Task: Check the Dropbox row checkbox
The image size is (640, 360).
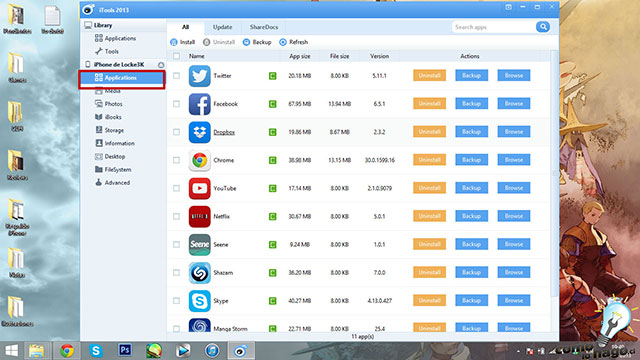Action: pyautogui.click(x=176, y=132)
